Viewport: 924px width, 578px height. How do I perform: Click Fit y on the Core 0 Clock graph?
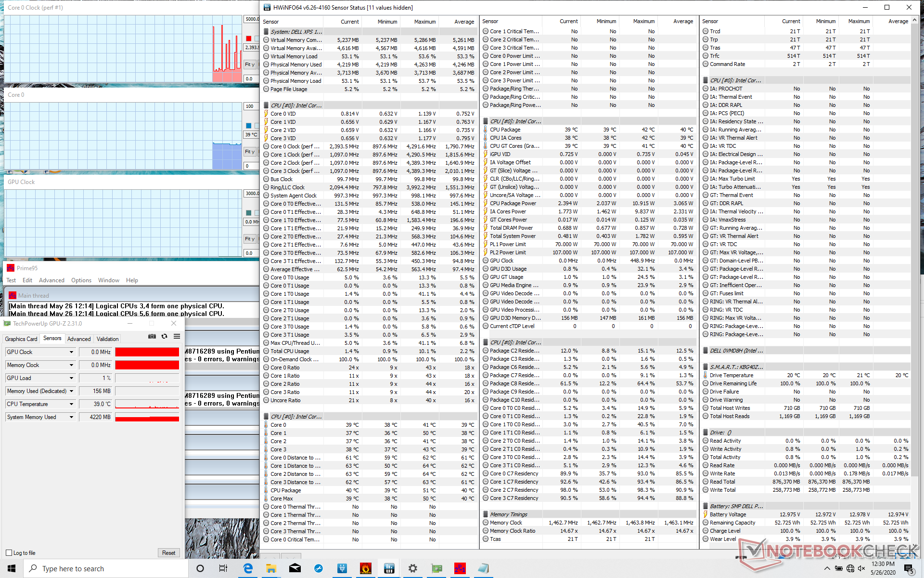[249, 65]
